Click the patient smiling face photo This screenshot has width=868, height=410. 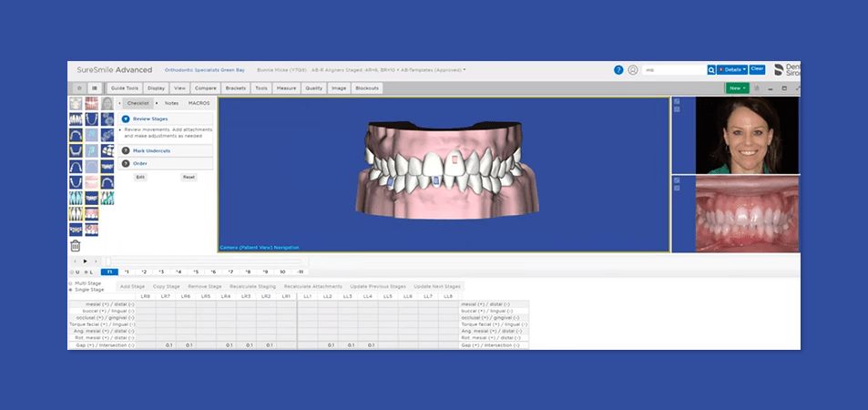click(747, 136)
